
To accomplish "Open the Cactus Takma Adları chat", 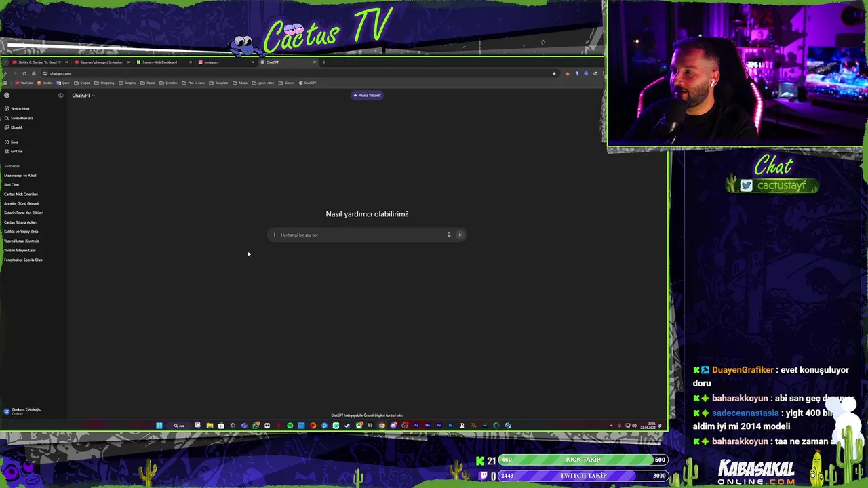I will coord(20,222).
